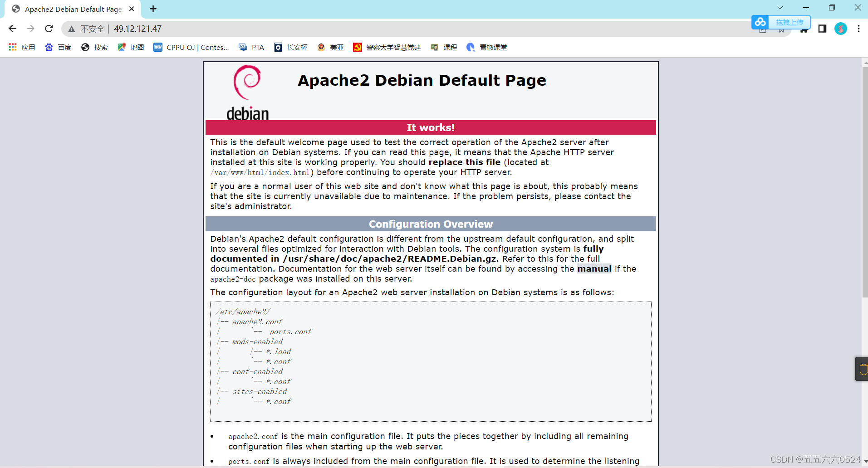Click the apache2-doc package name text
The width and height of the screenshot is (868, 468).
coord(233,279)
